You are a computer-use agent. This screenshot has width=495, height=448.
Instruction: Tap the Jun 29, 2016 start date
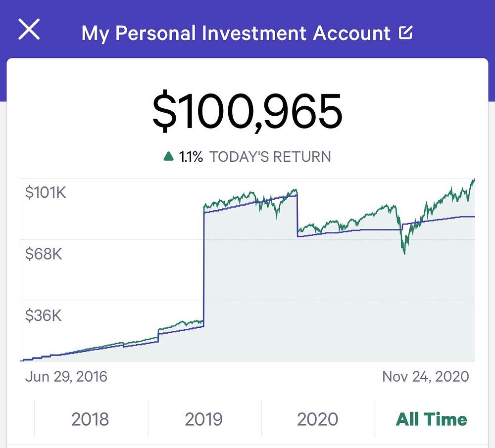[x=66, y=376]
